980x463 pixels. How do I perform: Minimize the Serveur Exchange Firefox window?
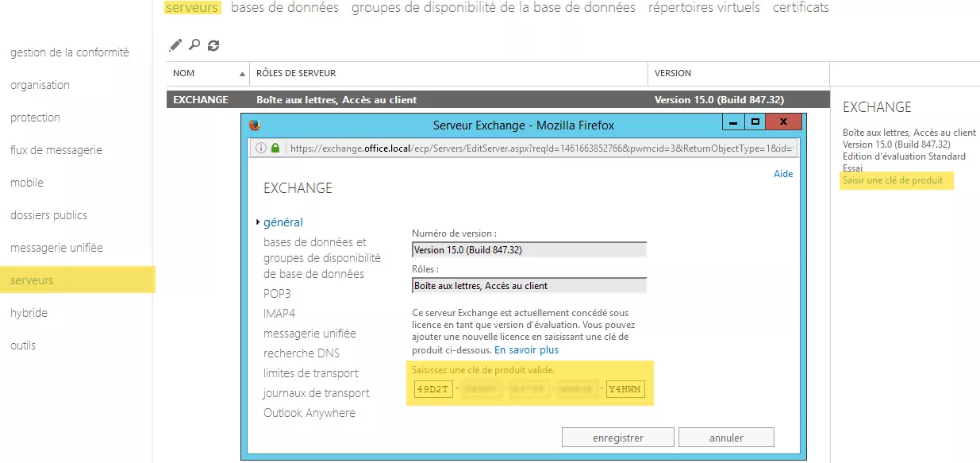tap(734, 123)
